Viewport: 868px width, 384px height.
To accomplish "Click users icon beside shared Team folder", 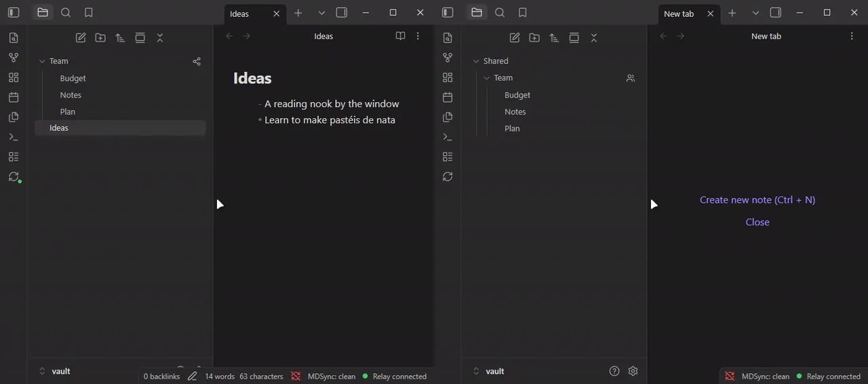I will point(631,78).
